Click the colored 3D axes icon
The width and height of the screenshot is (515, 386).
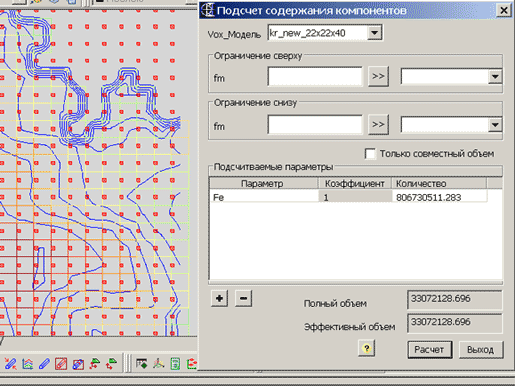coord(159,363)
